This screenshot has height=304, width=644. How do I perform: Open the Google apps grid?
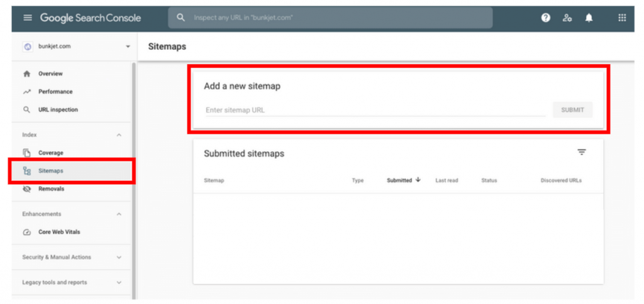(x=622, y=18)
